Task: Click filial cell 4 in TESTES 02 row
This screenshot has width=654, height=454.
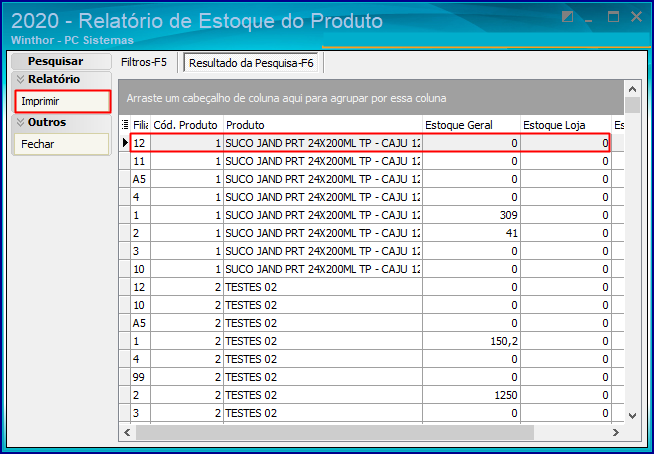Action: 141,359
